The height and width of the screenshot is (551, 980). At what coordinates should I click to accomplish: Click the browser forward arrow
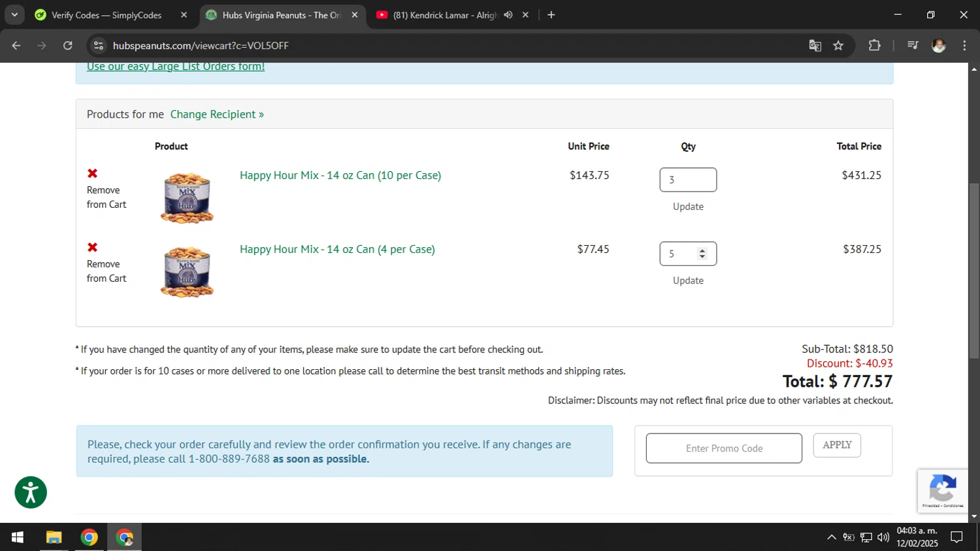tap(42, 45)
